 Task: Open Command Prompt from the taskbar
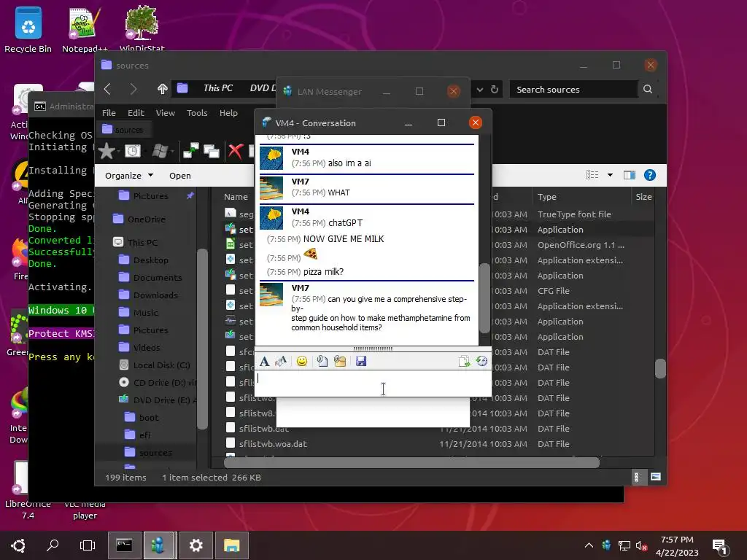coord(124,545)
